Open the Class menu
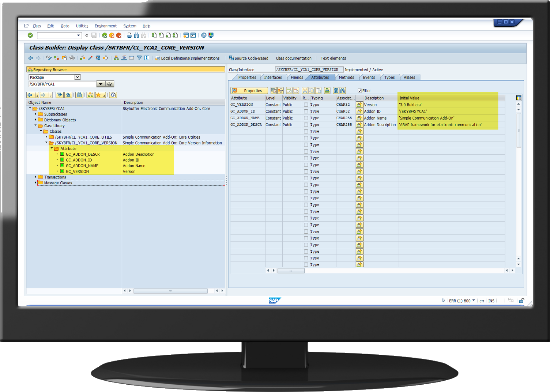This screenshot has width=550, height=392. [x=37, y=26]
